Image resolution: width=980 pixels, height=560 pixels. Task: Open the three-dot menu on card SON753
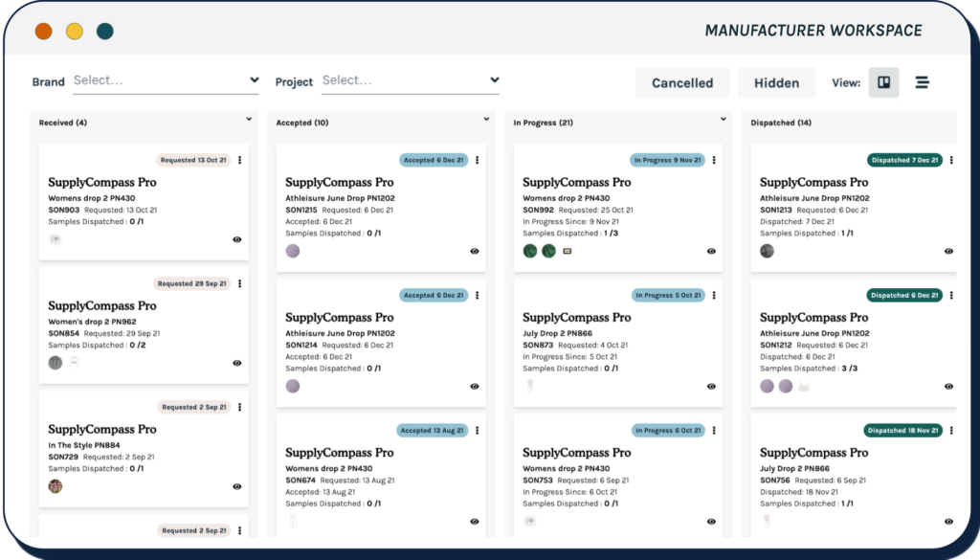coord(714,431)
